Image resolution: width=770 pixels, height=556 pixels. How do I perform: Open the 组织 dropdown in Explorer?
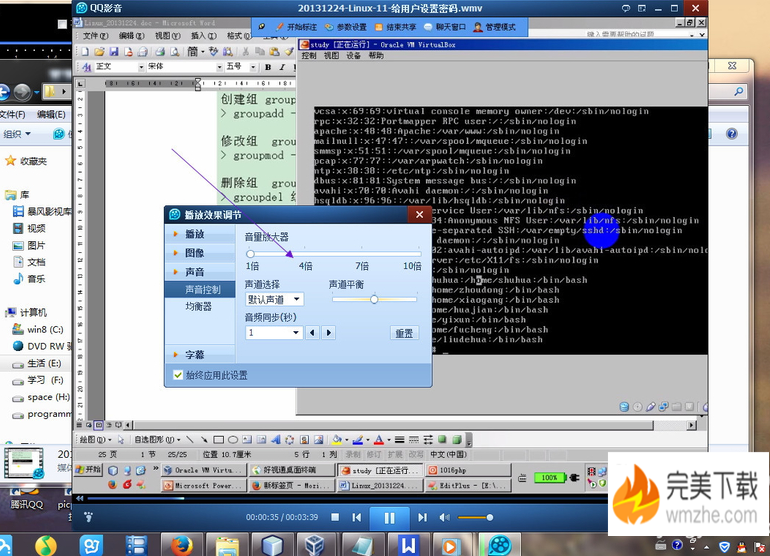pos(17,134)
